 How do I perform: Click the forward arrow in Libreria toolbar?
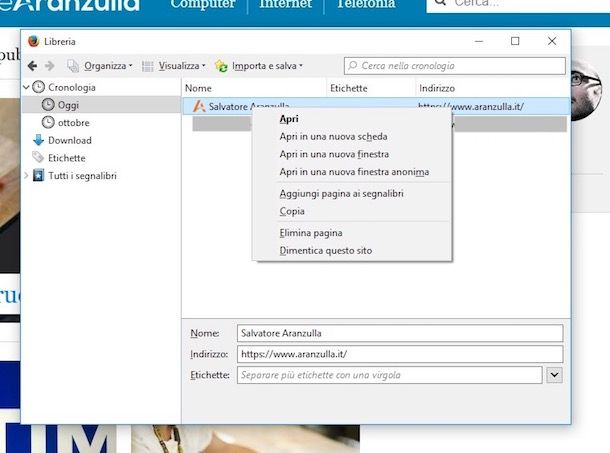coord(49,66)
